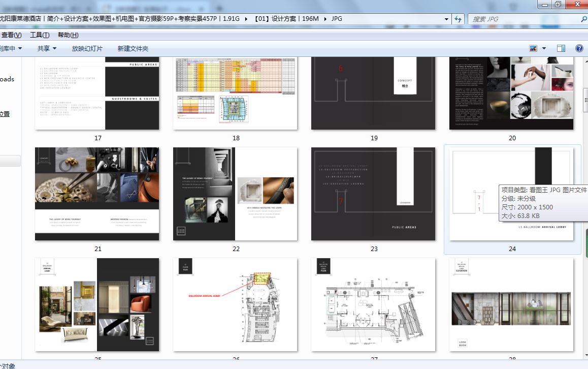This screenshot has height=369, width=588.
Task: Toggle the preview pane icon
Action: [x=561, y=48]
